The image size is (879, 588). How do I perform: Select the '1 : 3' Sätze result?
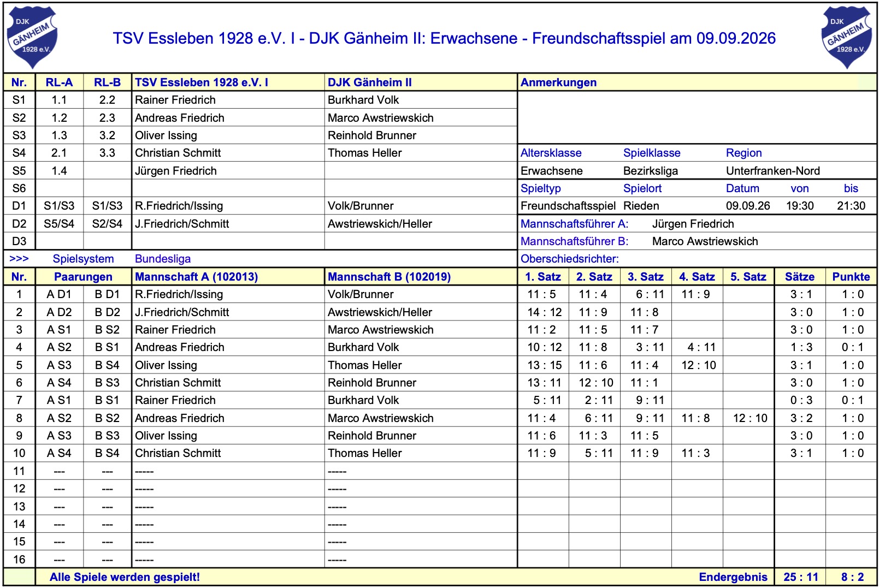[x=801, y=347]
